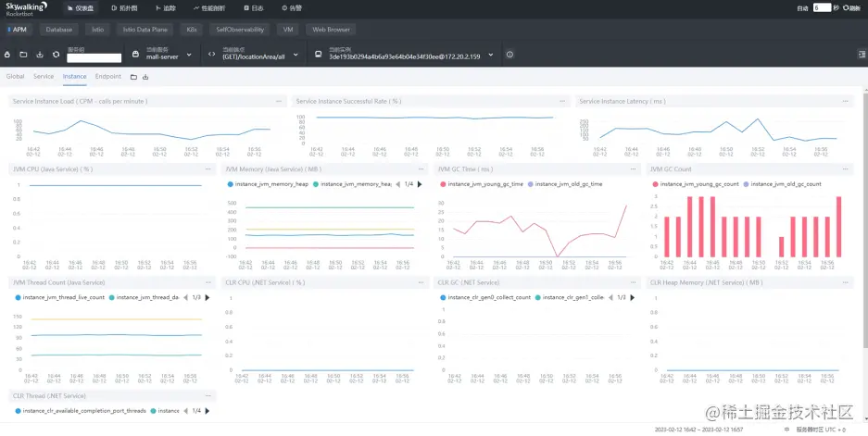Toggle the instance_clr_gen0_collect_count legend series
Viewport: 868px width, 436px height.
pyautogui.click(x=485, y=298)
